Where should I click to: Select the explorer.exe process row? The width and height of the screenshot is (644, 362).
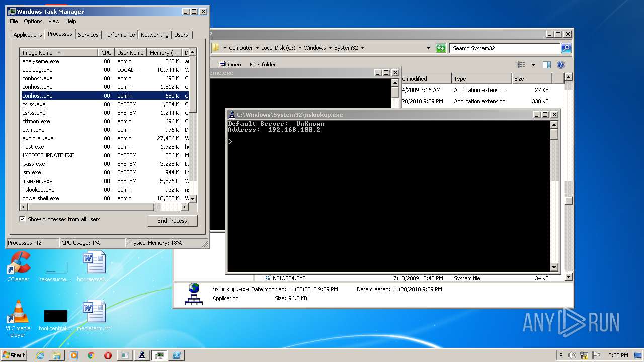(104, 138)
